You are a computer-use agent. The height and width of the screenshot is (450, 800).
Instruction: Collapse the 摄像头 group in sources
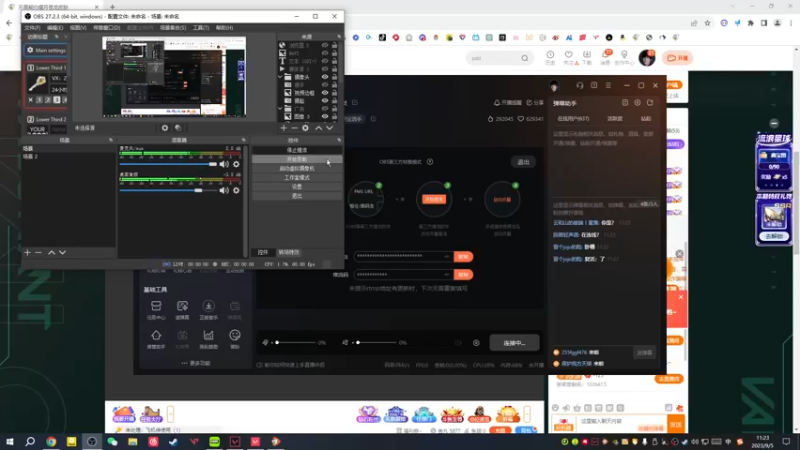click(280, 77)
